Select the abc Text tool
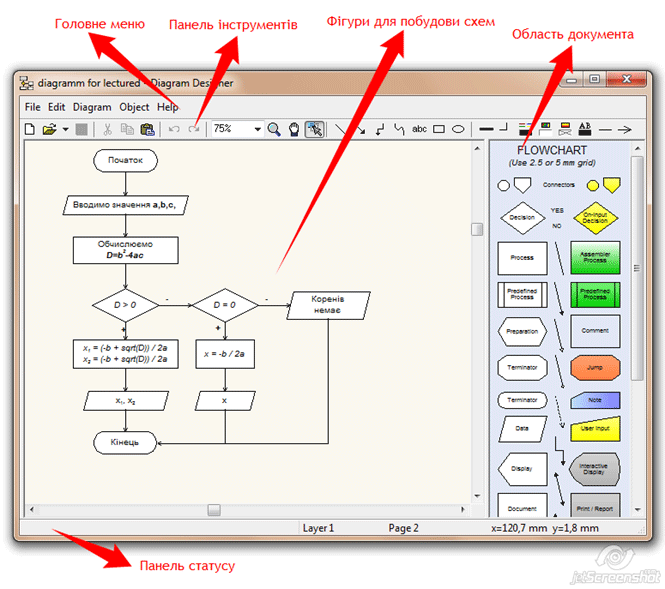665x589 pixels. (x=419, y=129)
